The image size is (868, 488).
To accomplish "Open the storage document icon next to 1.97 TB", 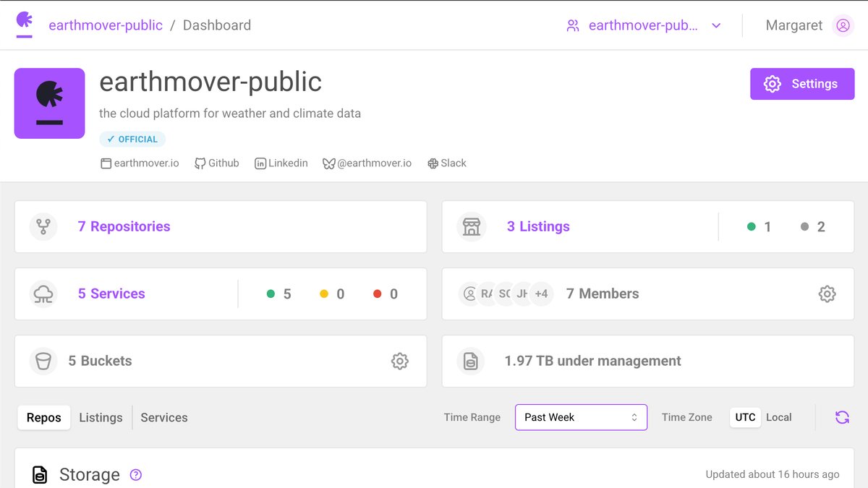I will 472,361.
